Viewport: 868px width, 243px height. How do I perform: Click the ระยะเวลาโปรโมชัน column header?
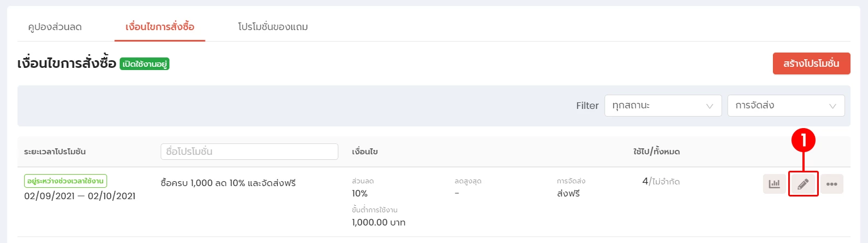pos(55,152)
